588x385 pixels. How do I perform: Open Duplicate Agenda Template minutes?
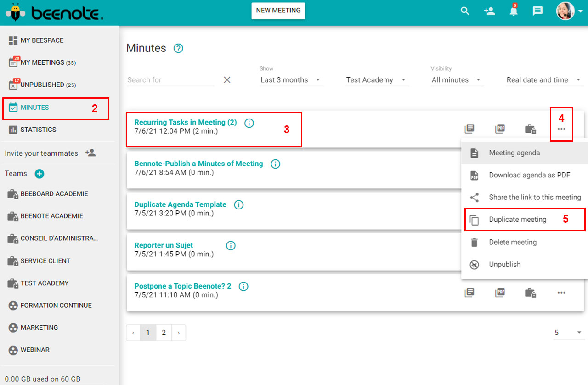click(x=180, y=204)
